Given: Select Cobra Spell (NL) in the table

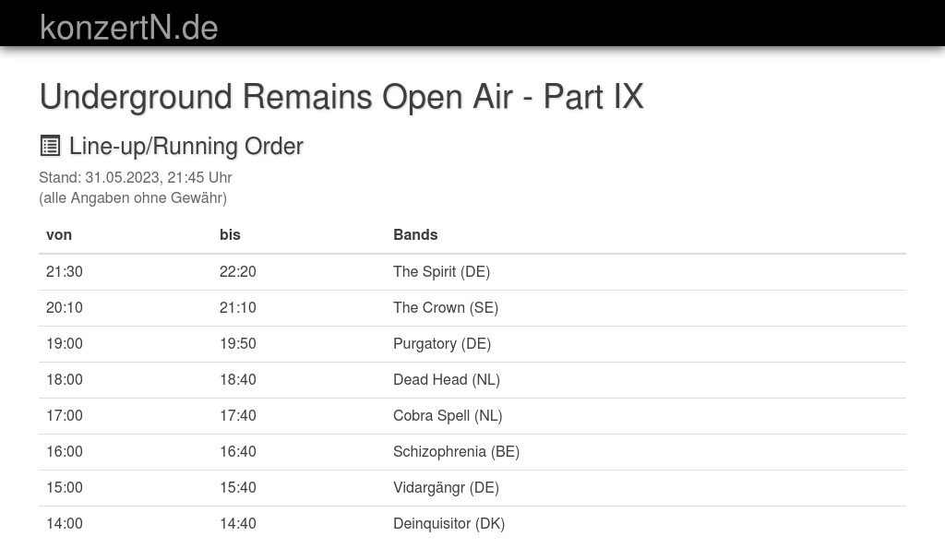Looking at the screenshot, I should (x=448, y=415).
